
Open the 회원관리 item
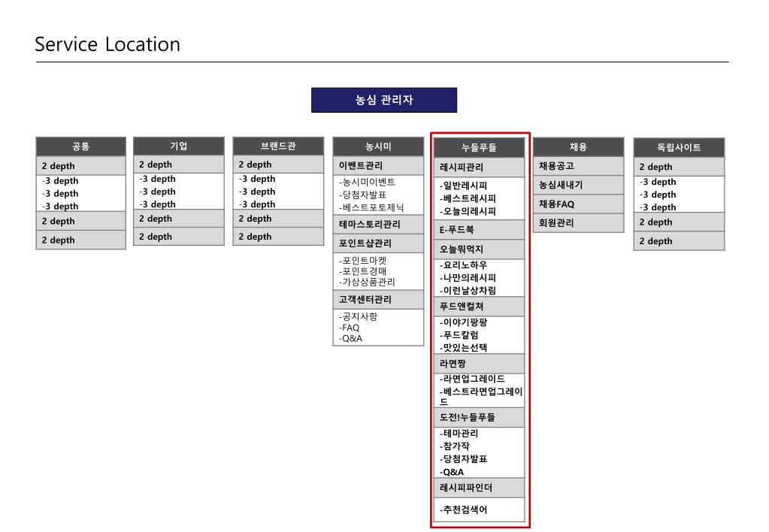pos(578,223)
